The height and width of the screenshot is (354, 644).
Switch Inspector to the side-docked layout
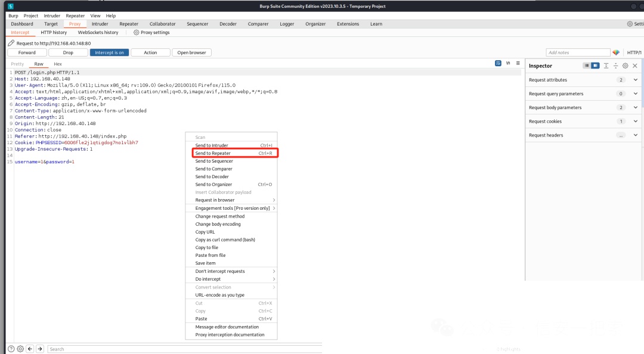click(595, 66)
